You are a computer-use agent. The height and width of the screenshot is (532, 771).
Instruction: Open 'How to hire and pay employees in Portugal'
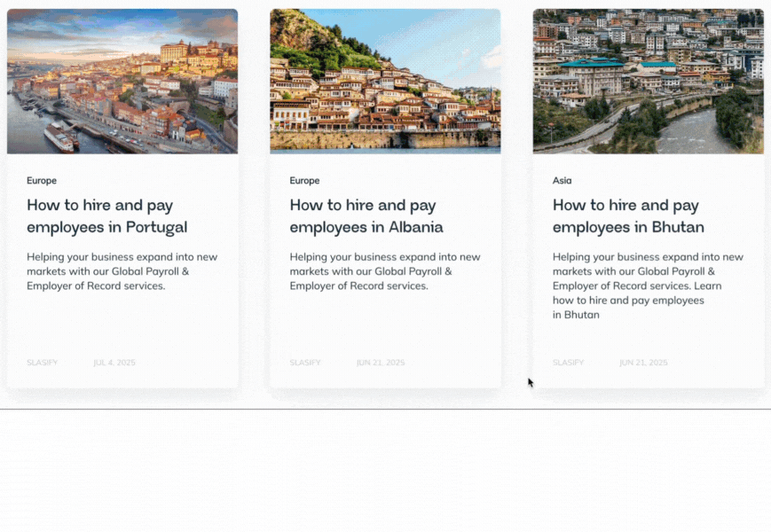click(x=107, y=216)
